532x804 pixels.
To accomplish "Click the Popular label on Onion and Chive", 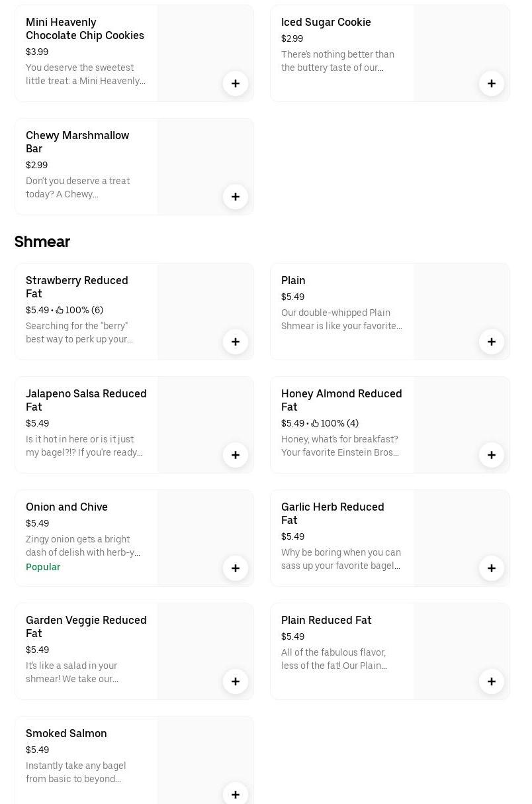I will (x=43, y=567).
